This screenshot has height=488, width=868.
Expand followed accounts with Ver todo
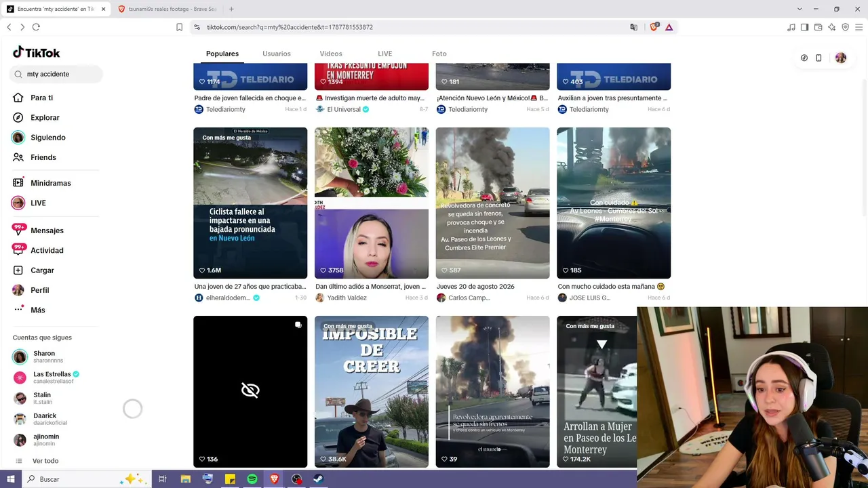[x=45, y=461]
